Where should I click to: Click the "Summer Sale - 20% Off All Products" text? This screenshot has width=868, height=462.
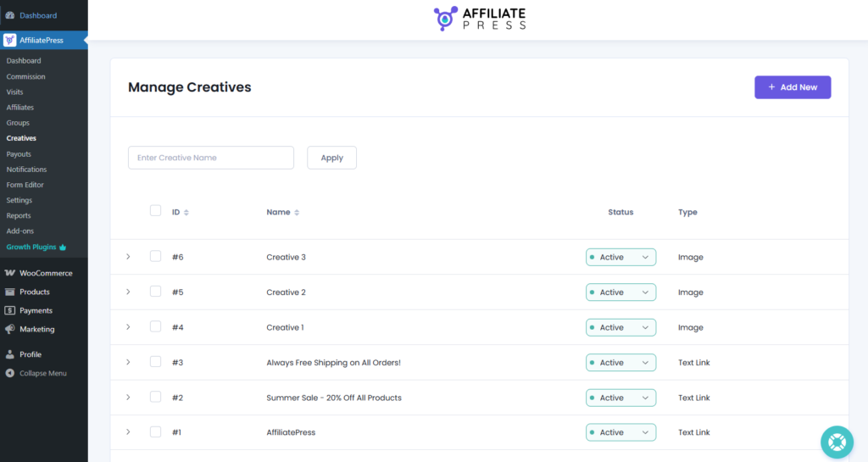(334, 398)
